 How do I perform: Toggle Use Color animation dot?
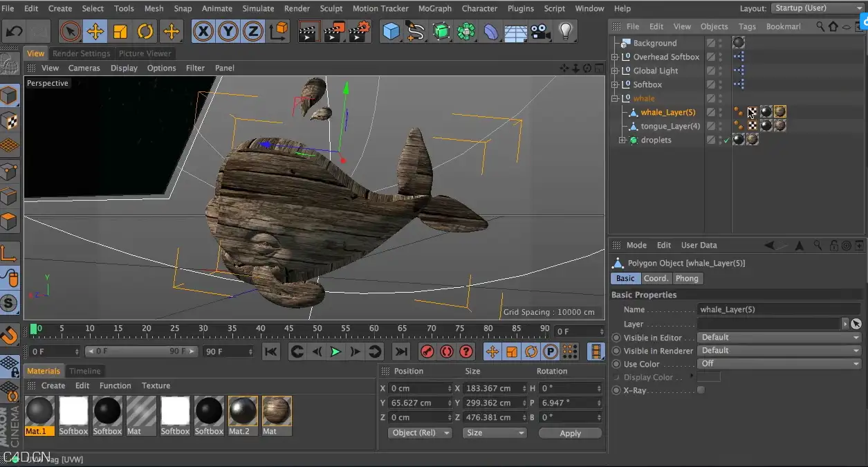pyautogui.click(x=616, y=364)
